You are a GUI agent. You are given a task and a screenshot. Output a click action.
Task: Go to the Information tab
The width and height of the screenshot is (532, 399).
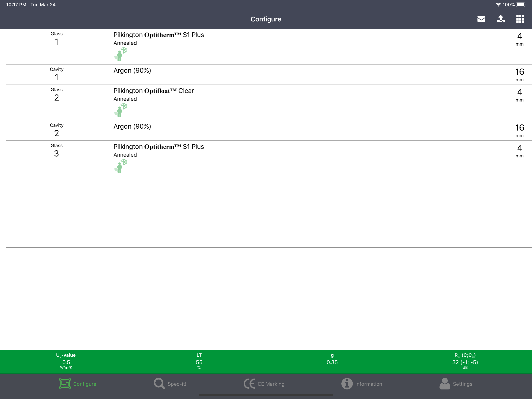(x=361, y=384)
